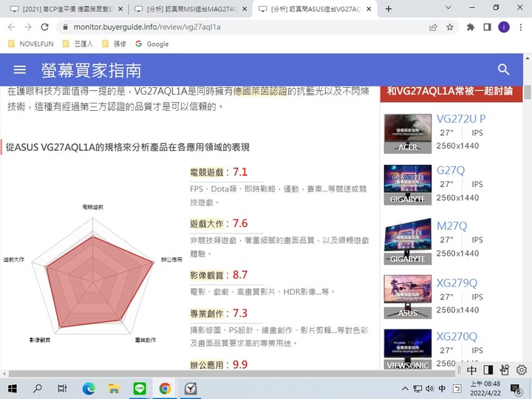Image resolution: width=532 pixels, height=399 pixels.
Task: Open the G27Q monitor link
Action: (x=451, y=171)
